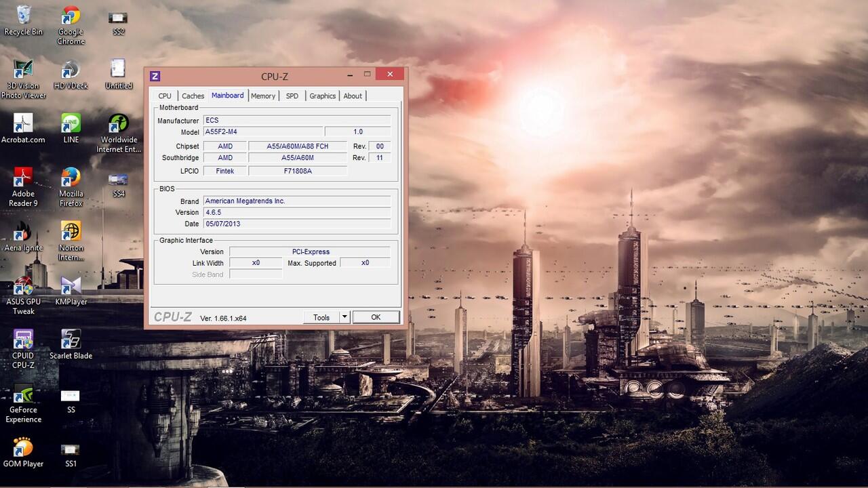Launch the Scarlet Blade game shortcut

[x=71, y=344]
